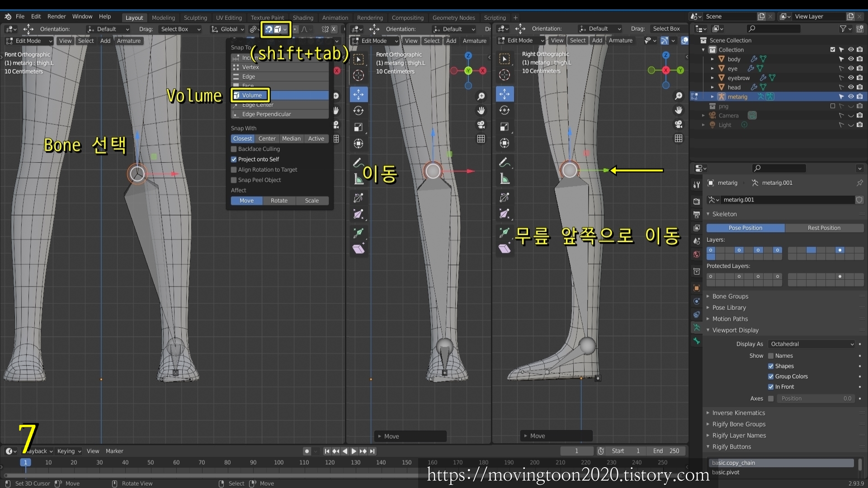Activate Cursor tool in right viewport toolbar
Image resolution: width=868 pixels, height=488 pixels.
click(x=505, y=75)
